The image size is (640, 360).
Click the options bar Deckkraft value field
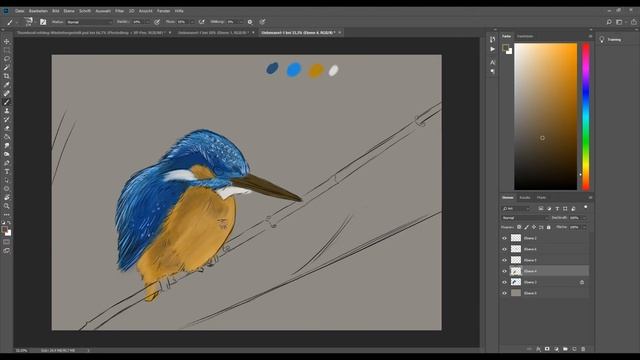137,22
